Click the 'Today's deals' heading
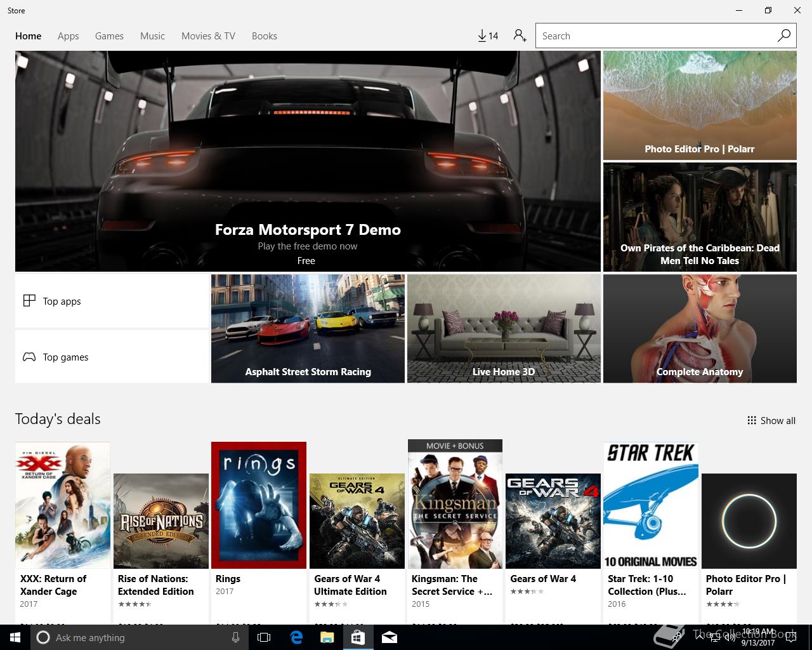 point(58,419)
